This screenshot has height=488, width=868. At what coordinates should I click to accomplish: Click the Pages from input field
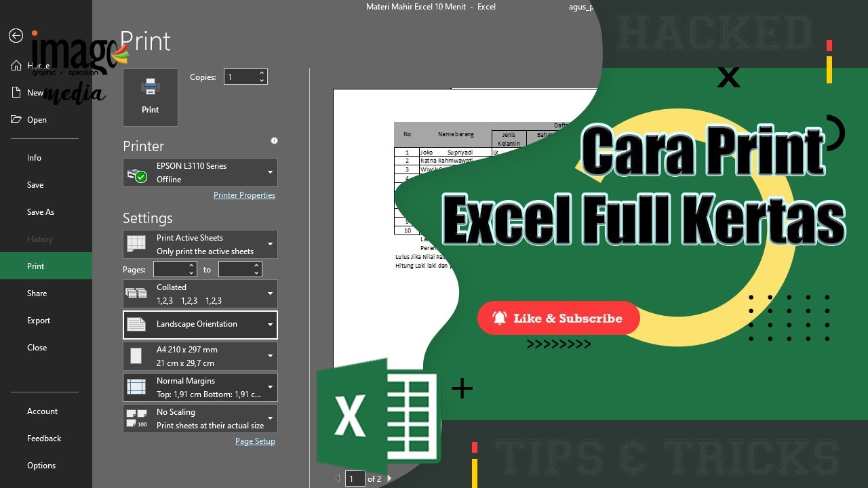(x=170, y=270)
